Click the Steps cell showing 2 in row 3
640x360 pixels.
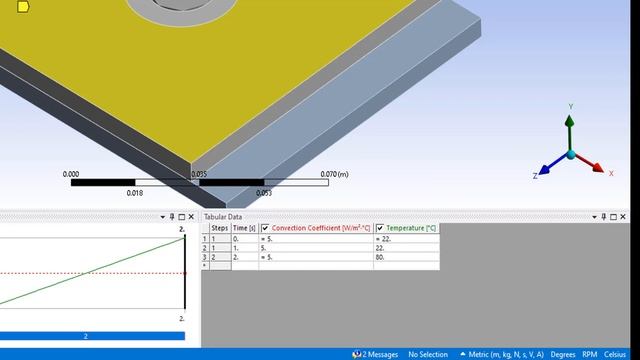click(x=220, y=257)
